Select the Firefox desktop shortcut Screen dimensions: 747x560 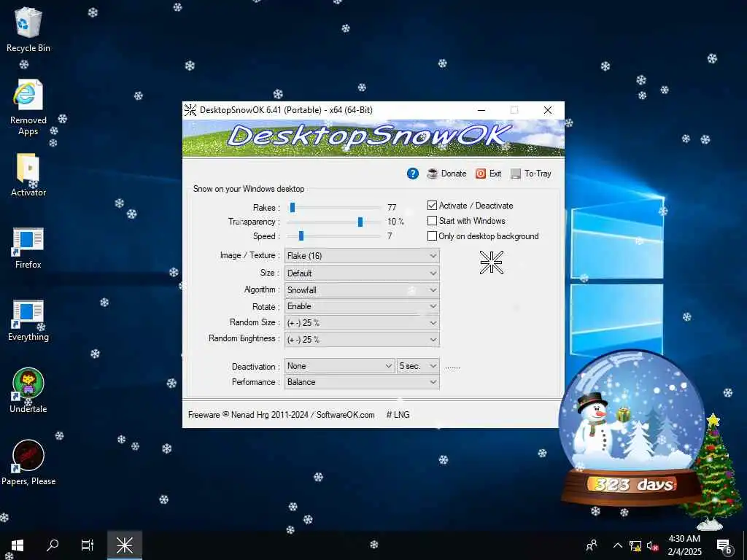[28, 248]
